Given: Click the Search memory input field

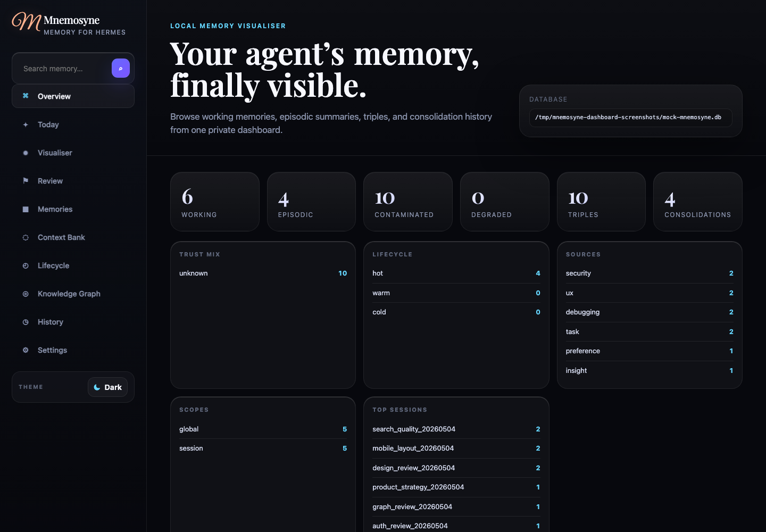Looking at the screenshot, I should [63, 69].
